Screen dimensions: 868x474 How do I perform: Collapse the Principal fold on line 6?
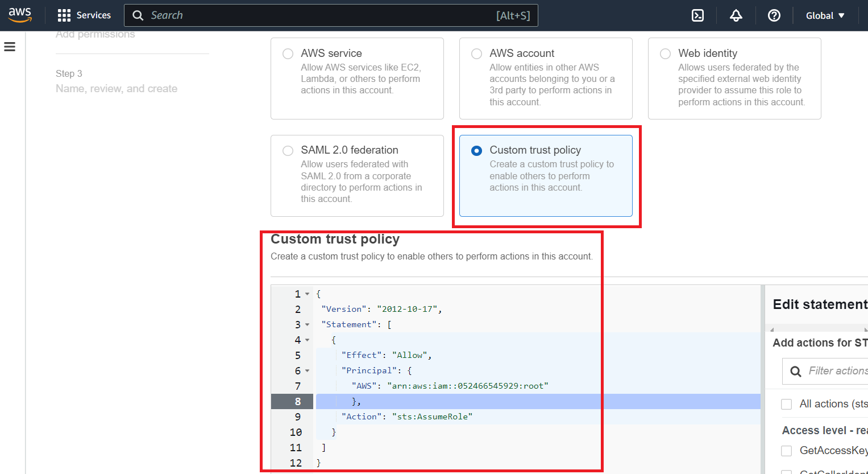point(308,371)
